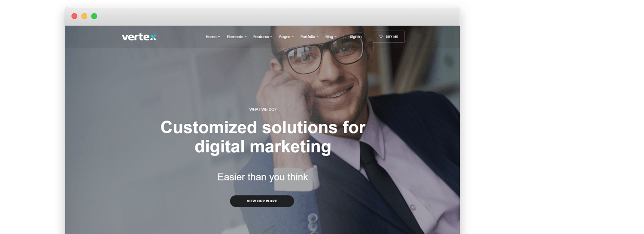Expand the Features dropdown chevron
644x234 pixels.
click(x=271, y=37)
